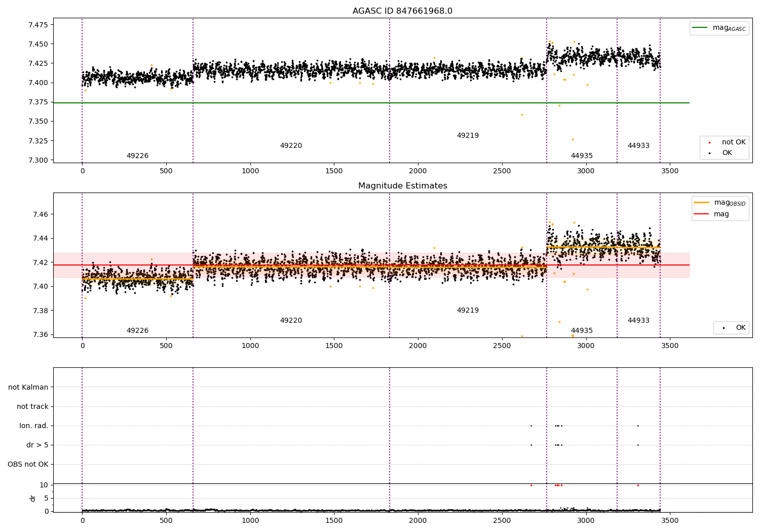Click obsid label 49220 in the top panel
760x532 pixels.
click(x=291, y=146)
